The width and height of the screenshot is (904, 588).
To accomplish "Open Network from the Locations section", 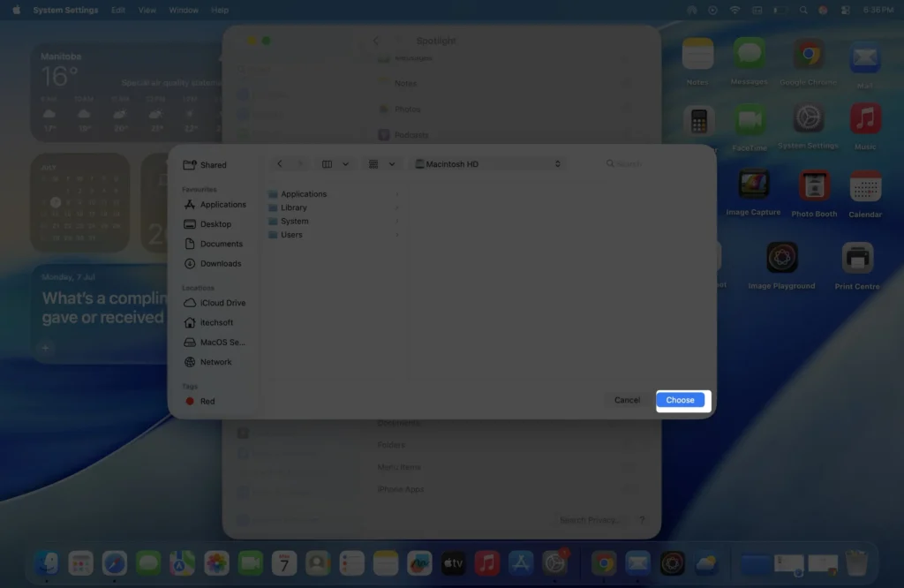I will [x=215, y=362].
